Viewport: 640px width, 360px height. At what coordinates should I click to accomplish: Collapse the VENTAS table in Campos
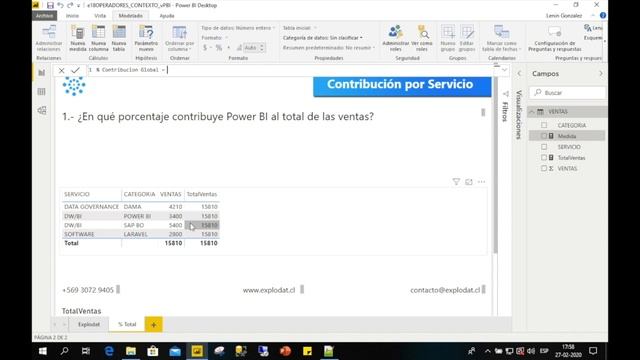pyautogui.click(x=532, y=112)
